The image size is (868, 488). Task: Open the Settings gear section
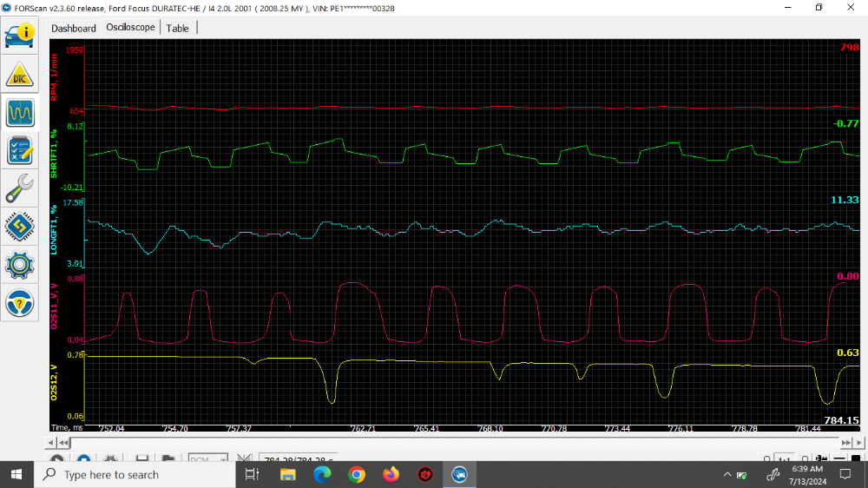tap(20, 265)
